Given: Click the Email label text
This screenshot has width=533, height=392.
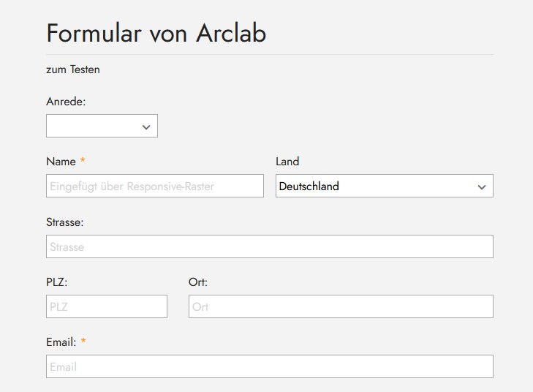Looking at the screenshot, I should point(61,342).
